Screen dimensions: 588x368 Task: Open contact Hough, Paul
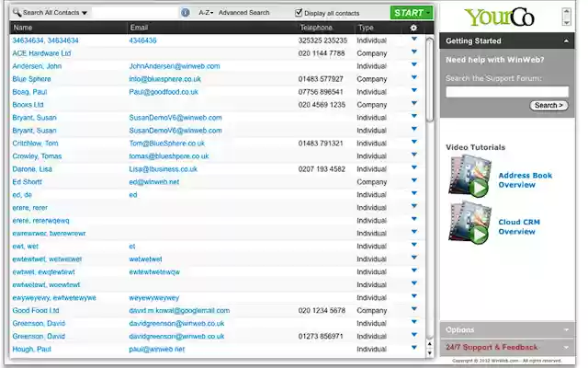pos(31,350)
